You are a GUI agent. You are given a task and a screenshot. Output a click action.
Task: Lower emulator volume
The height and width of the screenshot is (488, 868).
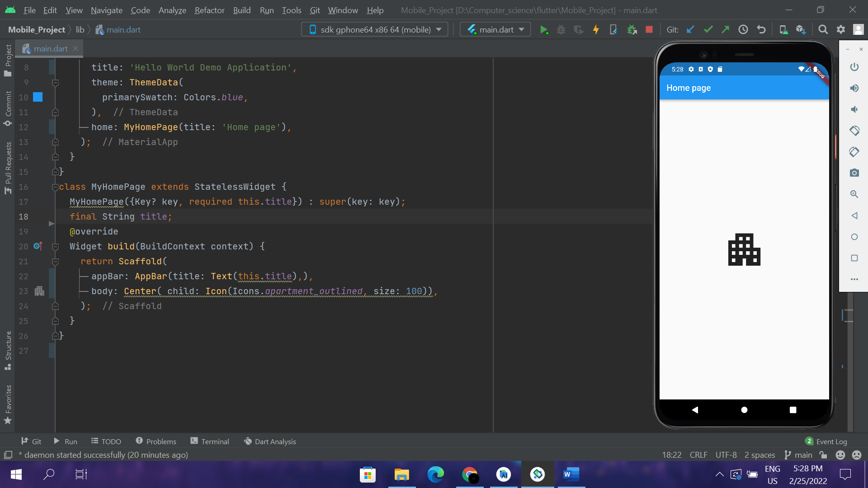(x=854, y=109)
